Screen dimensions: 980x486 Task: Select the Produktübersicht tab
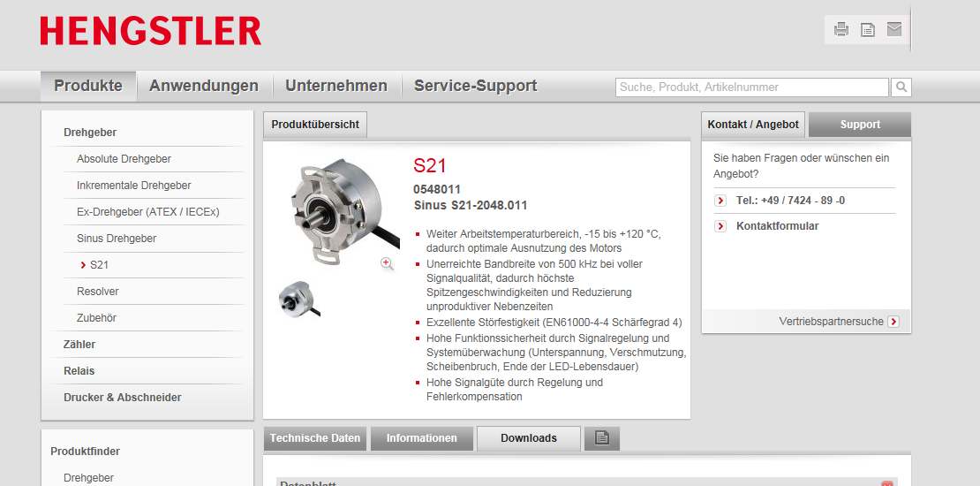click(315, 125)
